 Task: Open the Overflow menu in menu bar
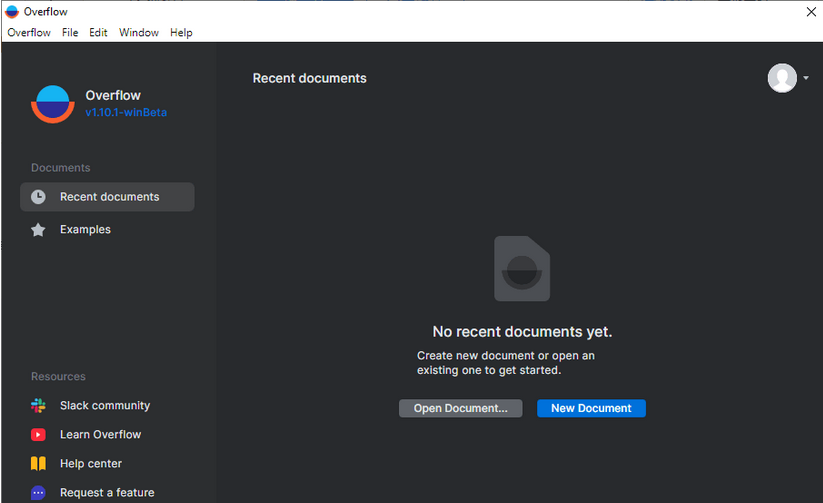pyautogui.click(x=29, y=33)
